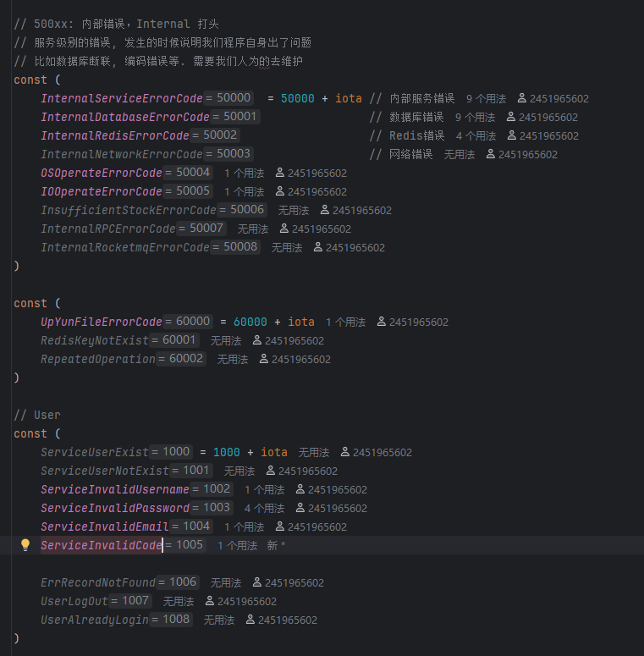
Task: Click the '// 500xx' comment header line
Action: (116, 24)
